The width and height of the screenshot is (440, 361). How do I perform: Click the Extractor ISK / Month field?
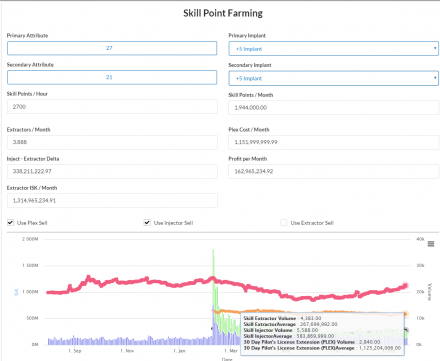[x=112, y=201]
